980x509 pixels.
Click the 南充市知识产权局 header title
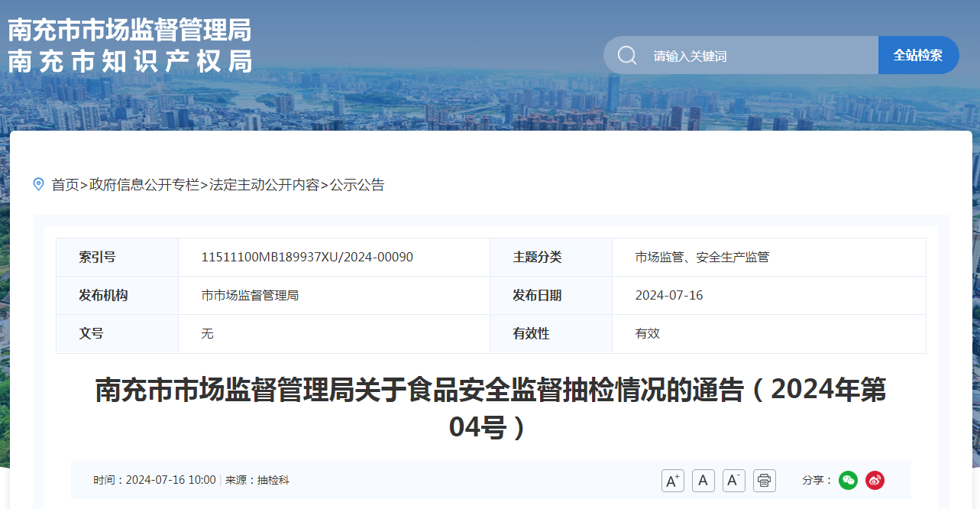click(x=130, y=62)
